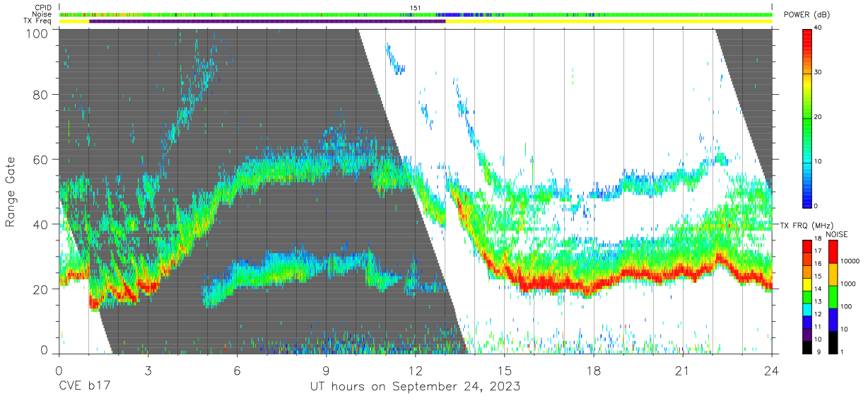The image size is (868, 401).
Task: Click the x-axis tick label 3
Action: pyautogui.click(x=148, y=370)
